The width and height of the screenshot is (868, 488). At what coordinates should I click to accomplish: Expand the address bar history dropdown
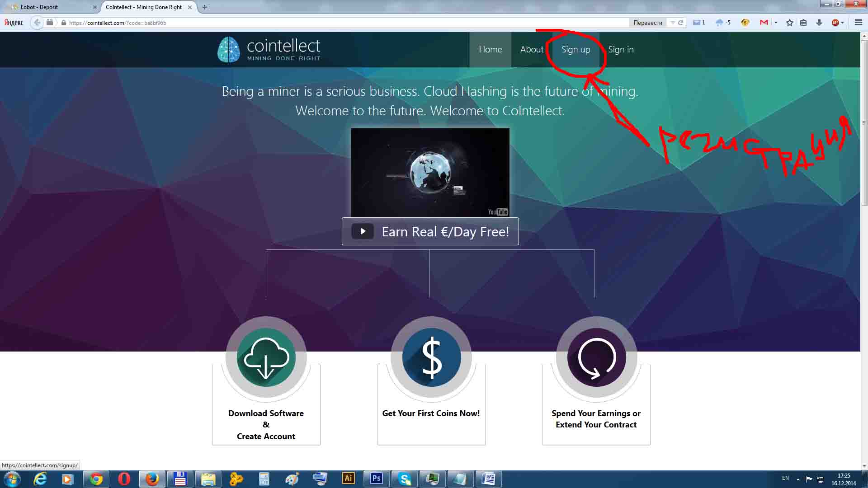point(673,23)
